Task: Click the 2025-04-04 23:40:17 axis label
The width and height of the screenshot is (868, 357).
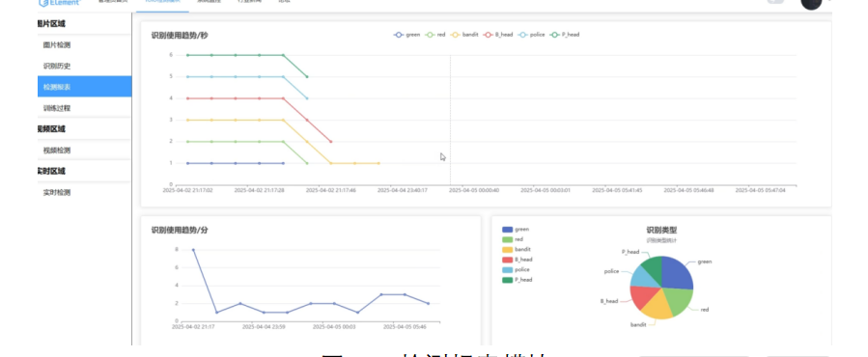Action: [x=403, y=190]
